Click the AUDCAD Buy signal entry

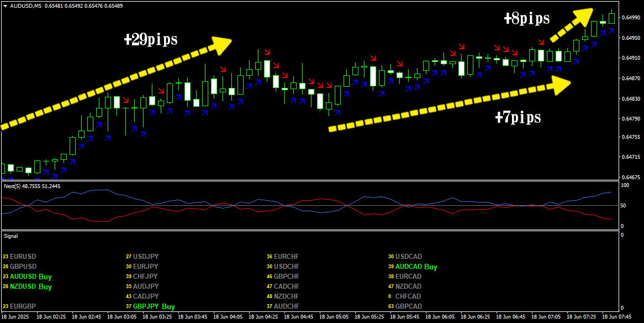(416, 267)
